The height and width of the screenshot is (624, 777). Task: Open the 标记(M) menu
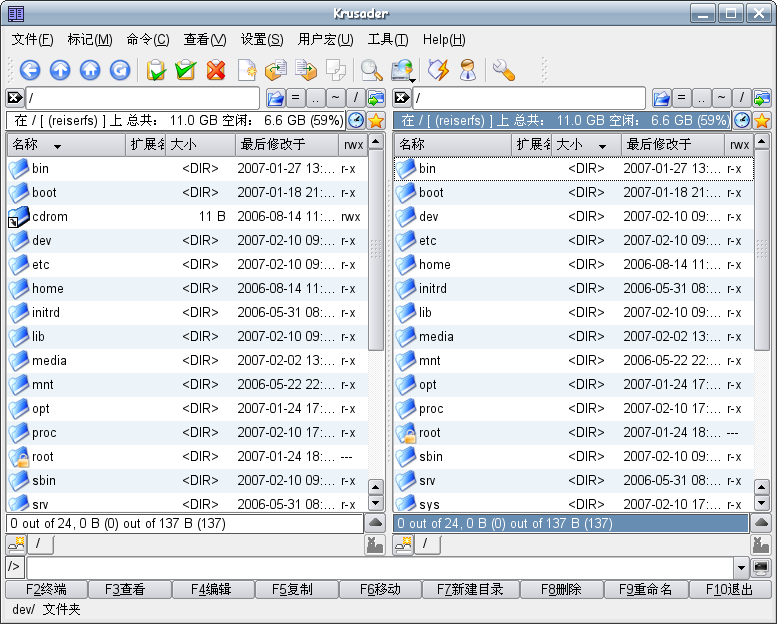pyautogui.click(x=90, y=39)
